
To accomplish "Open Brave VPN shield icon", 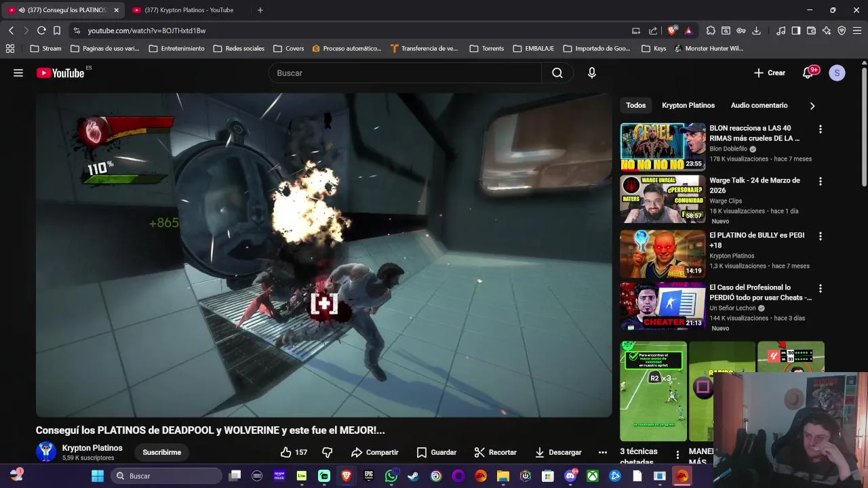I will (x=842, y=30).
